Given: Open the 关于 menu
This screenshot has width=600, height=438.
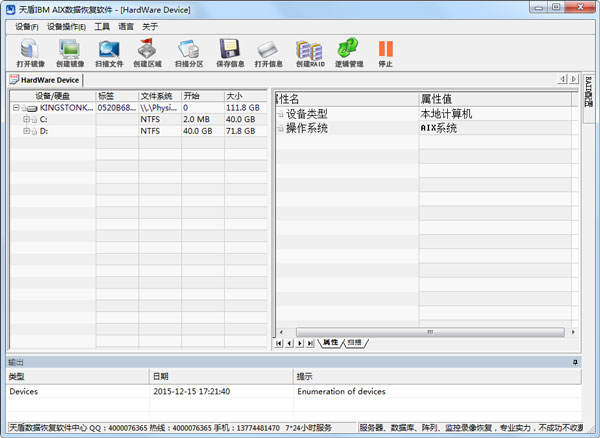Looking at the screenshot, I should click(150, 26).
